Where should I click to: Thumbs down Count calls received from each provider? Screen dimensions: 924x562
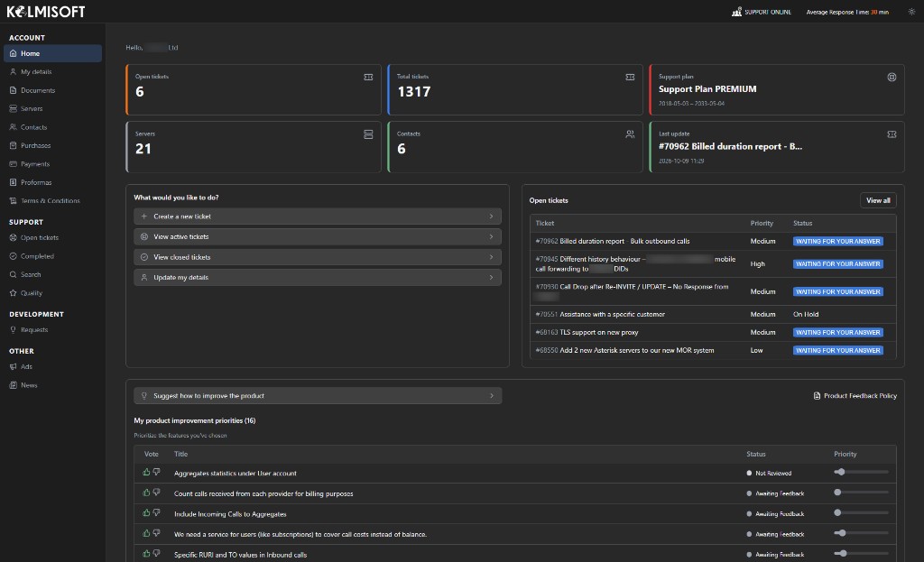click(x=157, y=493)
